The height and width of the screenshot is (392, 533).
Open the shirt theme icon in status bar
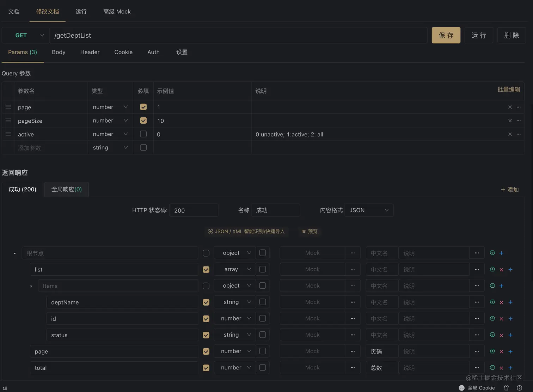pos(506,388)
